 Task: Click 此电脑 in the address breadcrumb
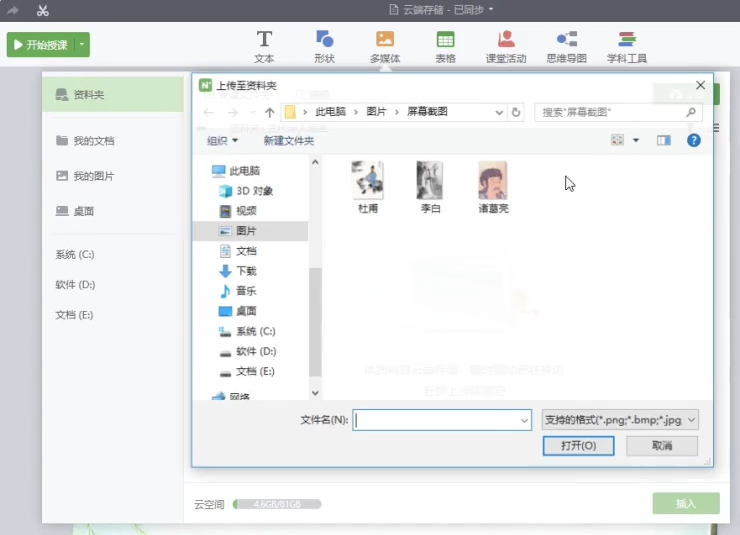click(330, 112)
